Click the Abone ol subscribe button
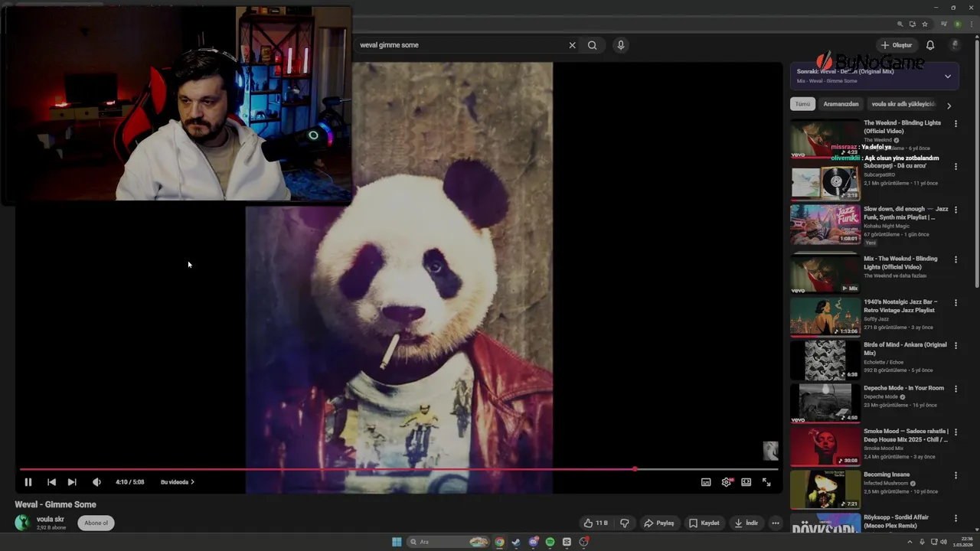The width and height of the screenshot is (980, 551). (x=96, y=523)
